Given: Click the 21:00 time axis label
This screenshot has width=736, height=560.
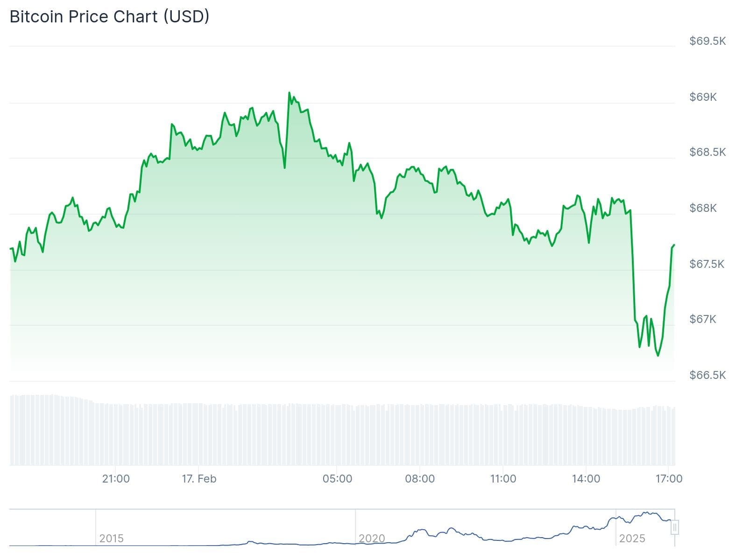Looking at the screenshot, I should point(116,479).
